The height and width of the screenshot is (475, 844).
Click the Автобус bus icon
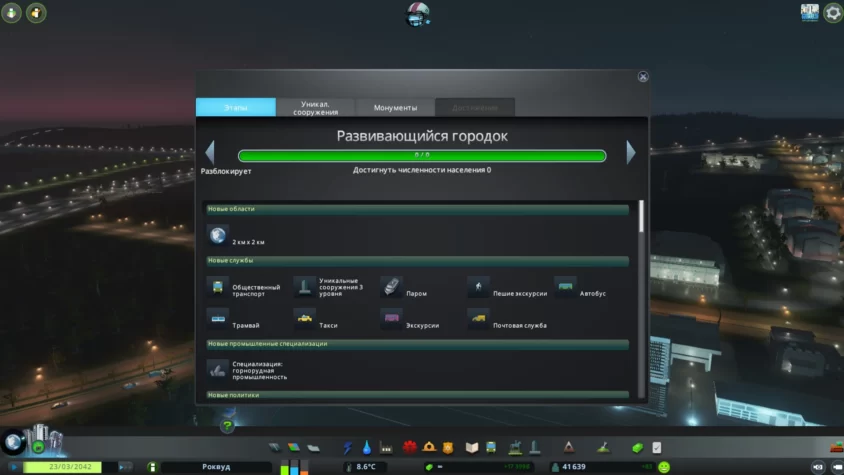pyautogui.click(x=565, y=287)
